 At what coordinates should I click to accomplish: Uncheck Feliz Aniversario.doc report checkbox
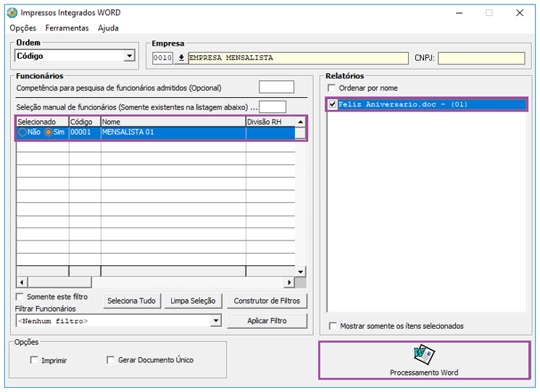(332, 104)
